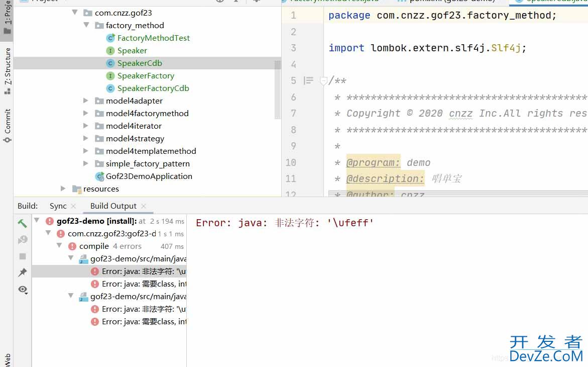
Task: Click the SpeakerCdb class icon
Action: pos(110,63)
